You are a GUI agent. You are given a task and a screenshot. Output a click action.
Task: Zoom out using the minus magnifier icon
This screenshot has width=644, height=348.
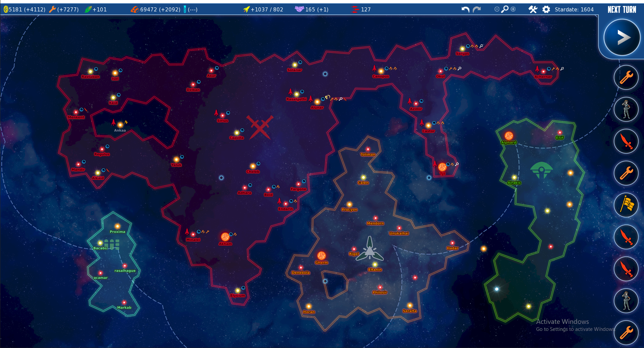(x=497, y=9)
